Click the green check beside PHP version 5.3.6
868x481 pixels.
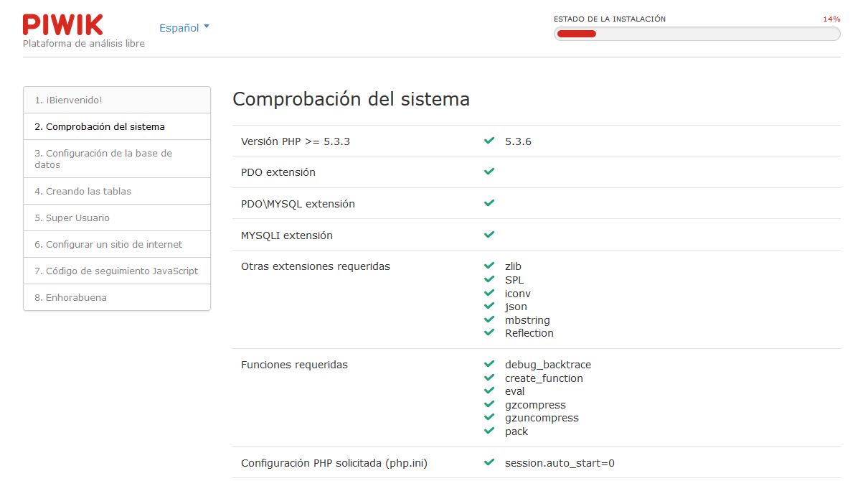(x=489, y=141)
